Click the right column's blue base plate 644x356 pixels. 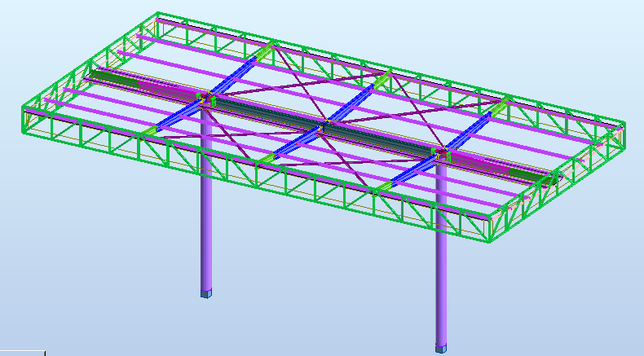pos(441,348)
